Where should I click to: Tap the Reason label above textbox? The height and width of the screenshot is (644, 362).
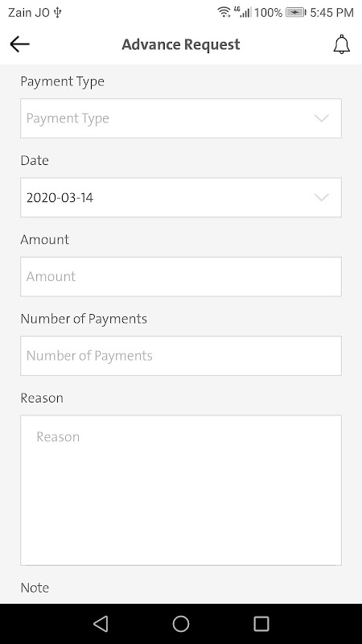pyautogui.click(x=42, y=398)
